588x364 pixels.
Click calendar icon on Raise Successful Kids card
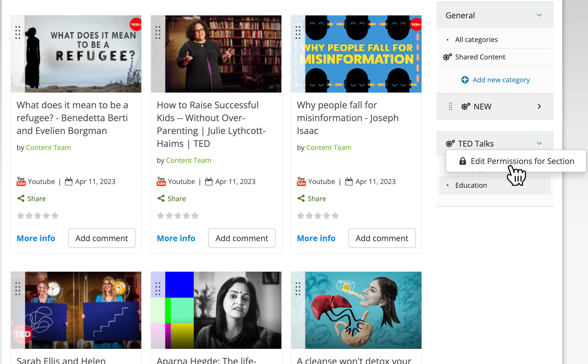[x=209, y=181]
